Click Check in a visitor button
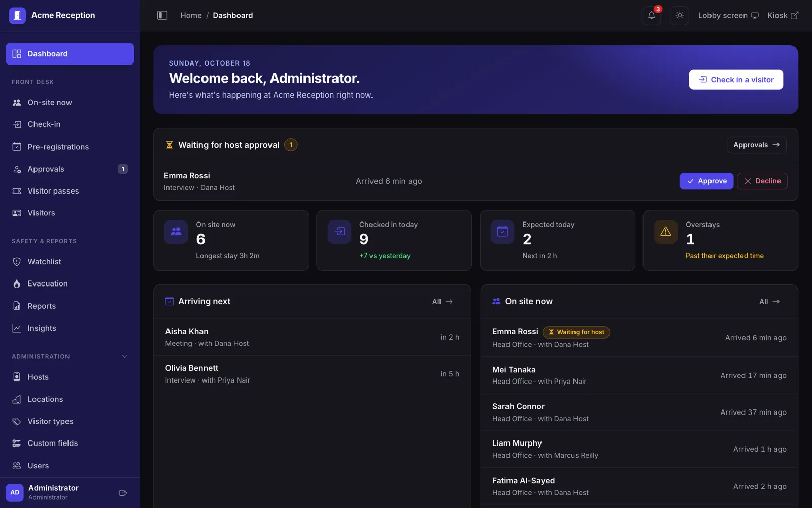Image resolution: width=812 pixels, height=508 pixels. [736, 80]
